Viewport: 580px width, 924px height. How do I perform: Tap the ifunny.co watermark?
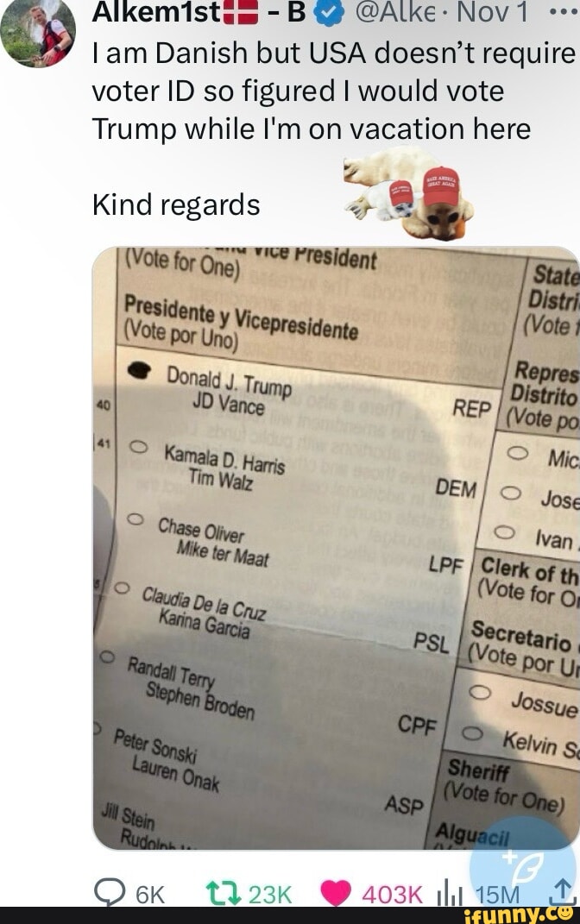520,915
